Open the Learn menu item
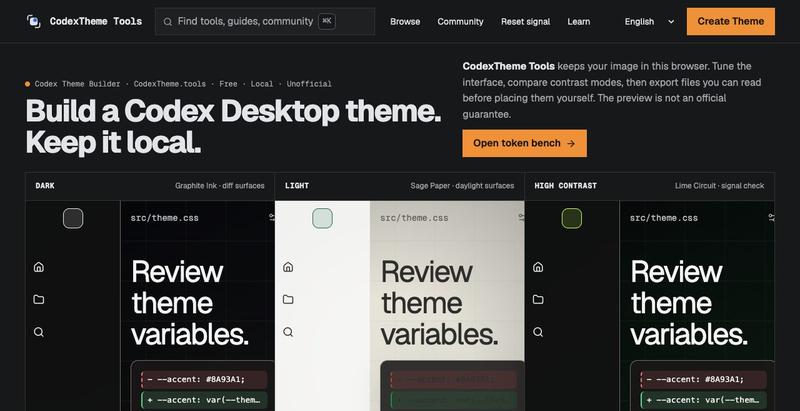 click(x=579, y=21)
